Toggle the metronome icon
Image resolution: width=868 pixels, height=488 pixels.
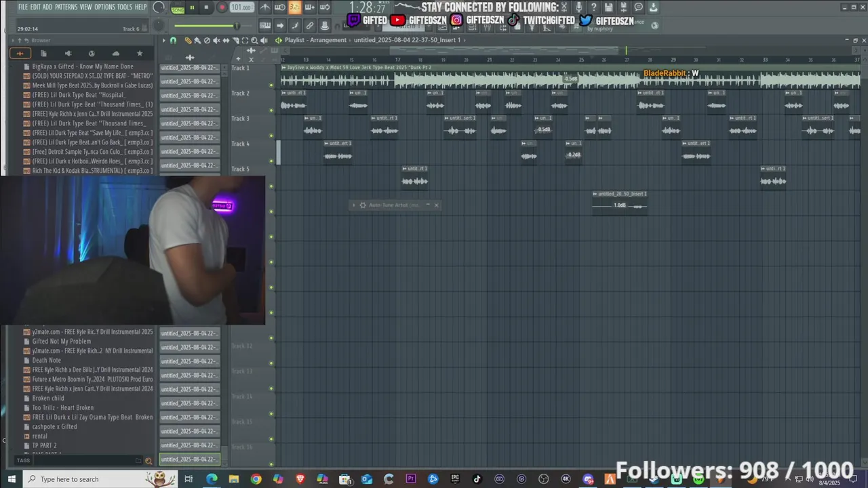coord(265,7)
